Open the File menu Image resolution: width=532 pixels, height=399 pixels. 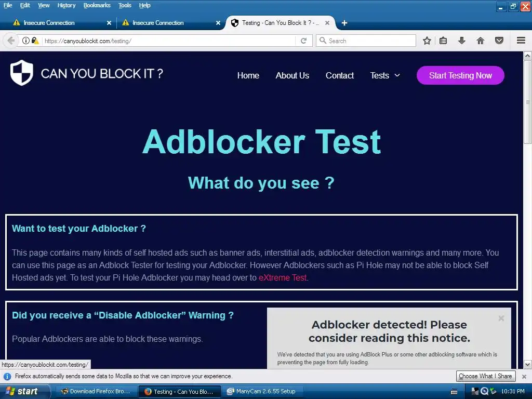click(7, 5)
